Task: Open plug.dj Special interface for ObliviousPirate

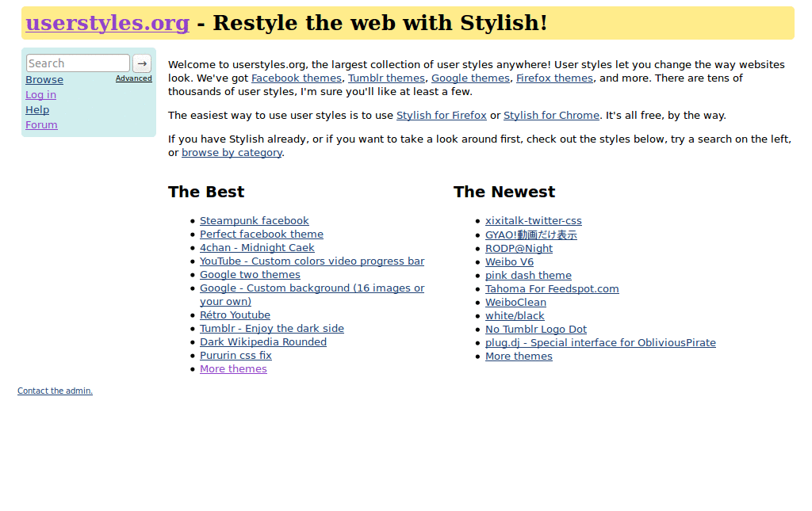Action: pos(600,342)
